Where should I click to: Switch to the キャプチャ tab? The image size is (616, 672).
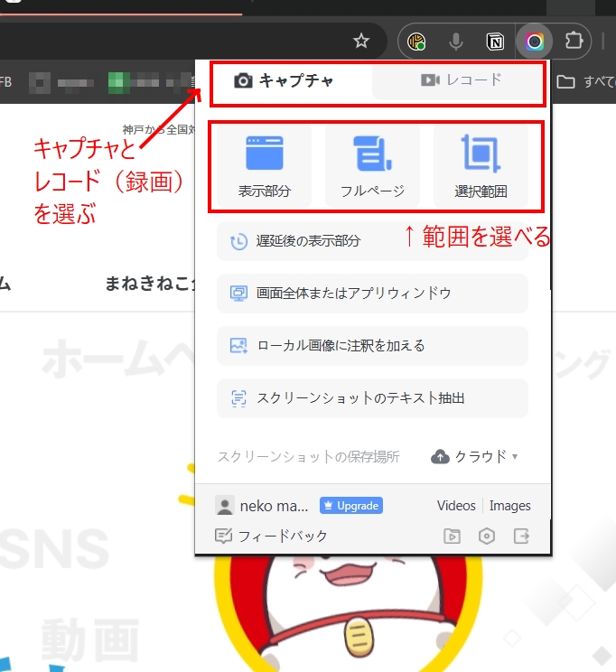coord(285,80)
